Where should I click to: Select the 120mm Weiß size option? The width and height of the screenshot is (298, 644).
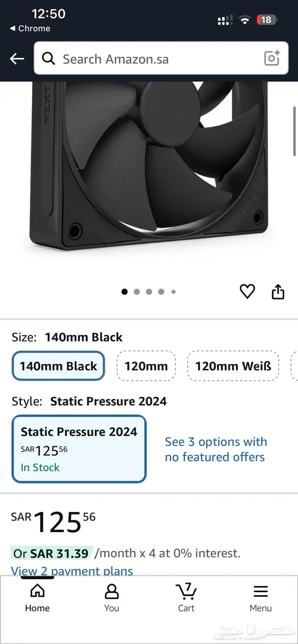point(232,366)
